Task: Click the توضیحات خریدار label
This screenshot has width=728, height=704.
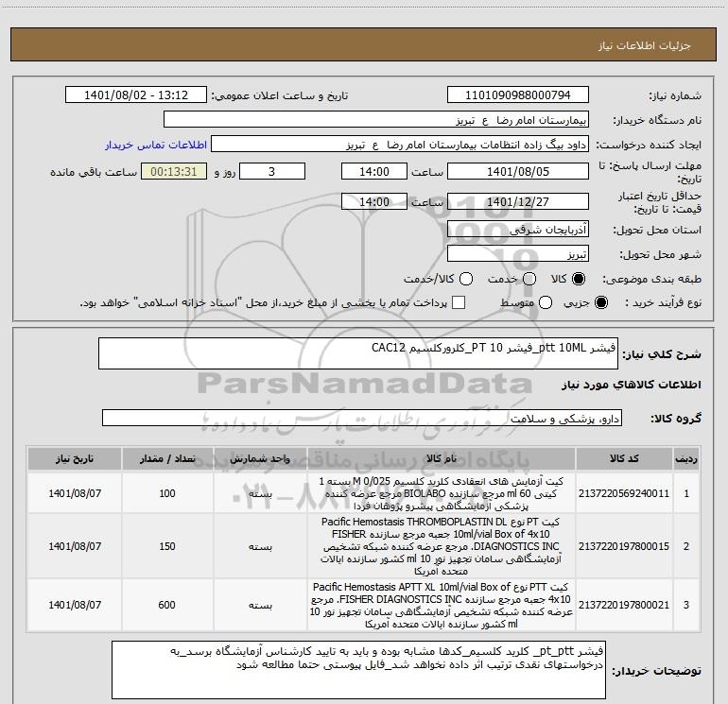Action: [x=656, y=671]
